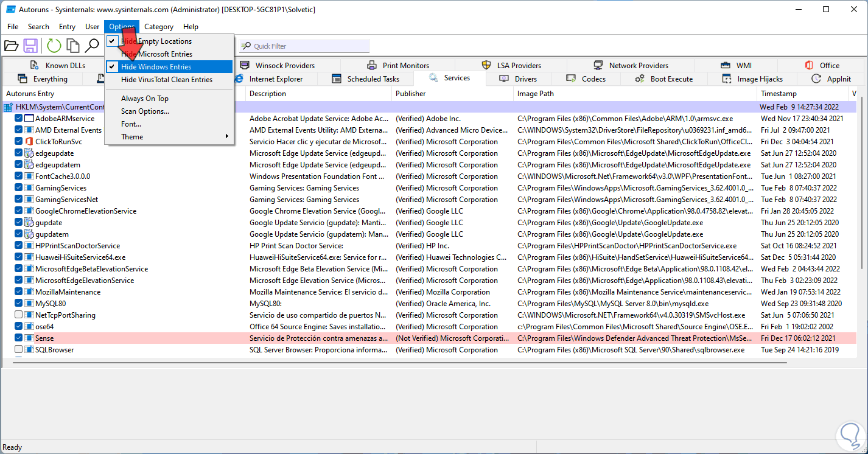Open the Entry menu

[67, 27]
